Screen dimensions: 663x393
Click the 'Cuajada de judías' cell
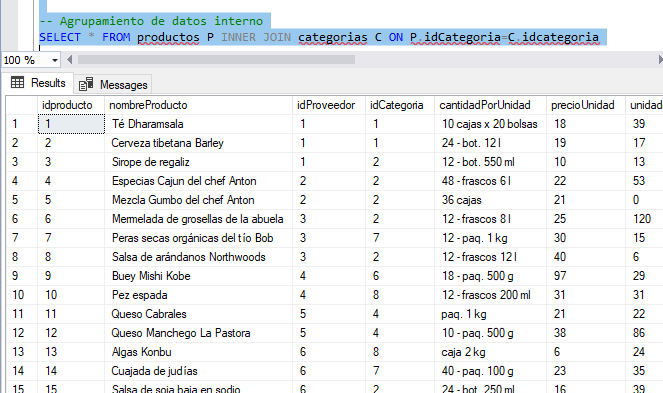tap(198, 371)
